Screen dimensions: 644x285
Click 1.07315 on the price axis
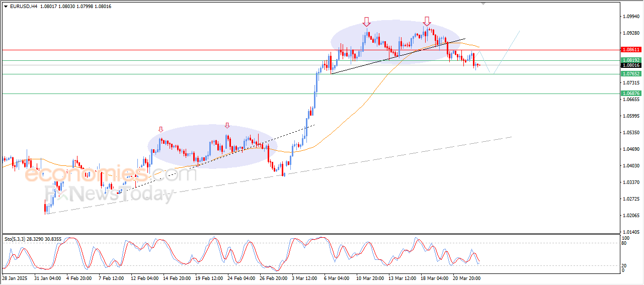[631, 82]
